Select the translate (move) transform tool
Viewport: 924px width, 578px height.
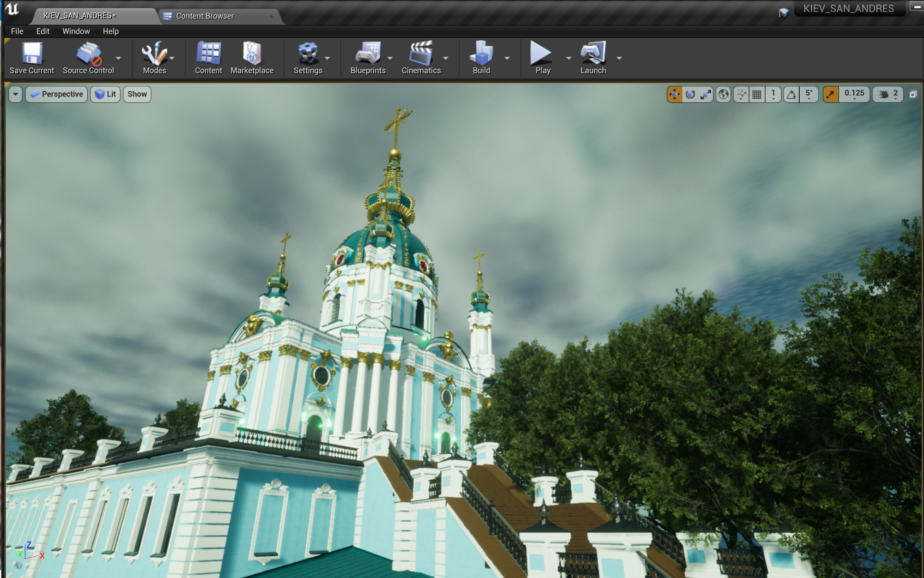(675, 94)
